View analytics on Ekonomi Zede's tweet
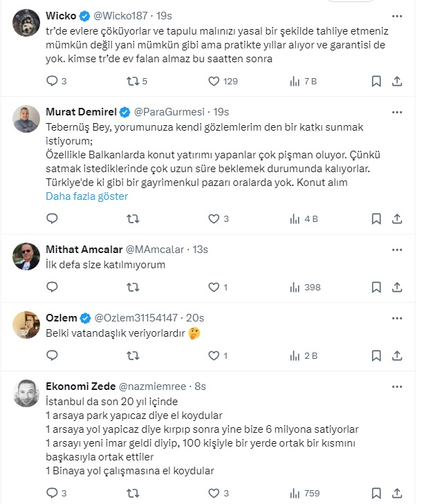 coord(295,494)
